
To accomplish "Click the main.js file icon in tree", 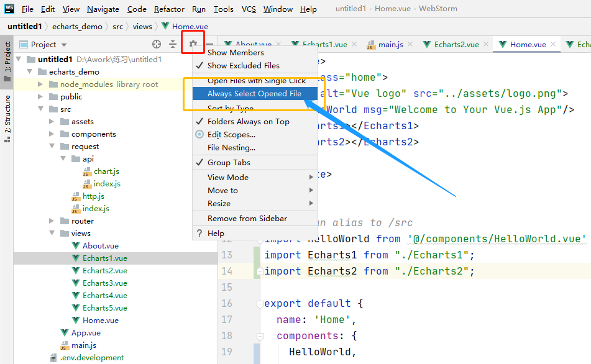I will [x=65, y=345].
